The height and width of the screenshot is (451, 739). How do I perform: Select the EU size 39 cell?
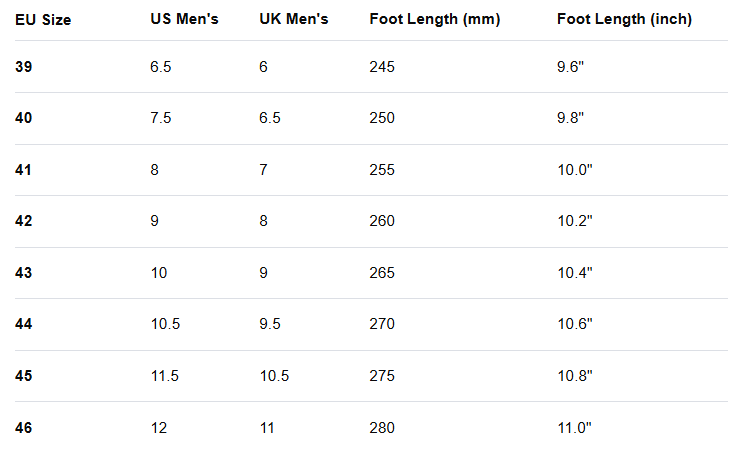[24, 66]
